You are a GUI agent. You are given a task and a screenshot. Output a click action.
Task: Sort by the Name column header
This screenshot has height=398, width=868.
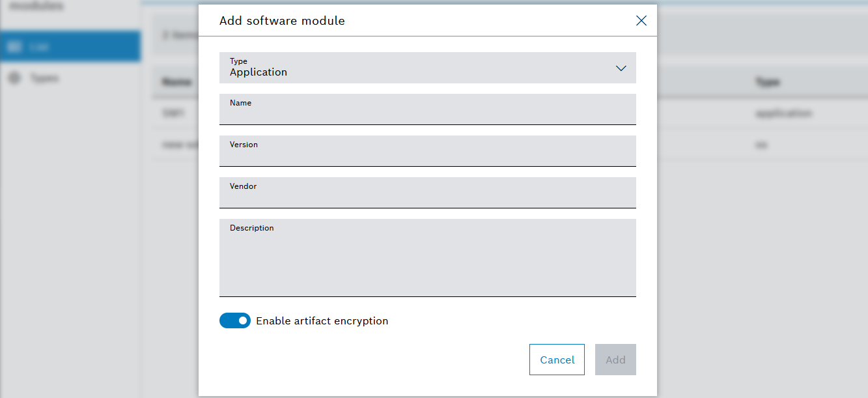[176, 82]
